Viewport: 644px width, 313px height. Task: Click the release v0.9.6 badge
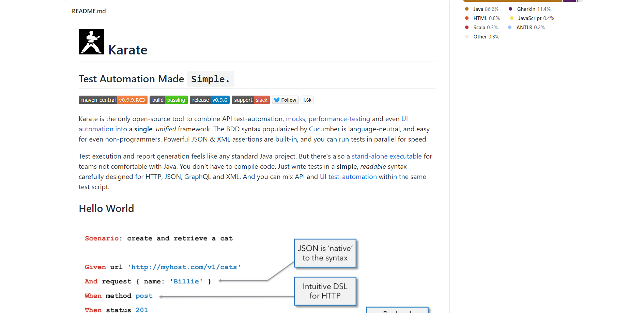click(x=209, y=100)
